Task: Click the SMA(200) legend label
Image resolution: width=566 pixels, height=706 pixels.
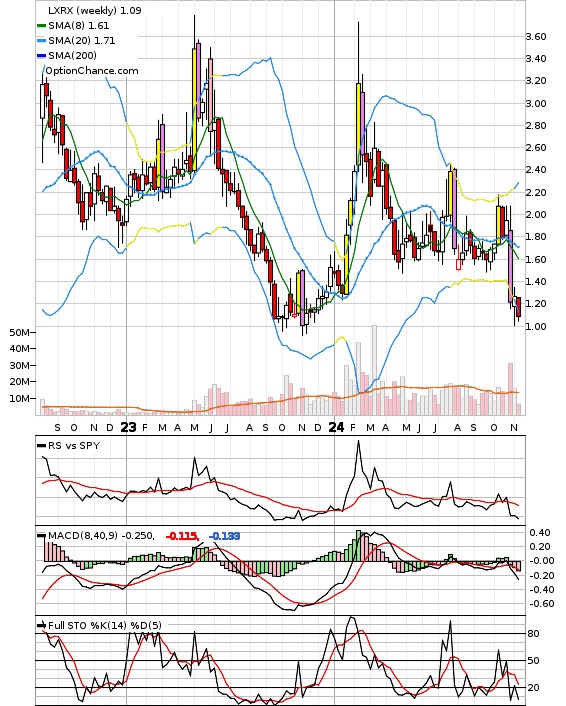Action: [72, 55]
